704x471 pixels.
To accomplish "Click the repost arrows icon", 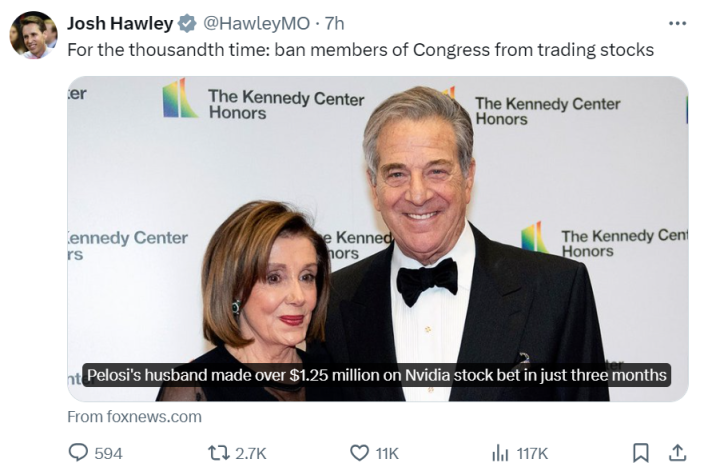I will 219,453.
